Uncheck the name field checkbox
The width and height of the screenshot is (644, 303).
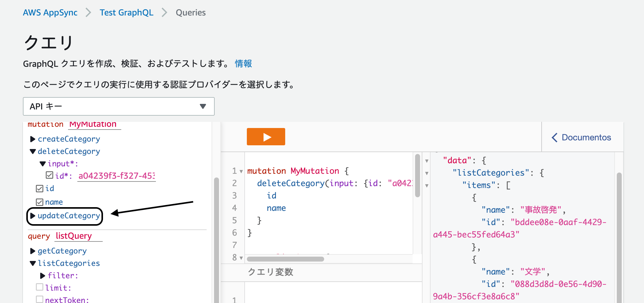[40, 202]
